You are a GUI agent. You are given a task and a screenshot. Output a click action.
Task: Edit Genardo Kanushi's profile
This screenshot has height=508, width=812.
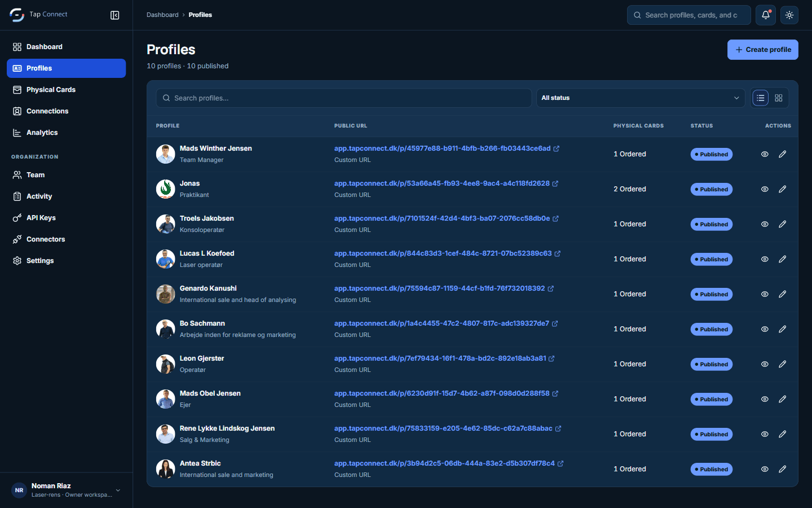[783, 294]
